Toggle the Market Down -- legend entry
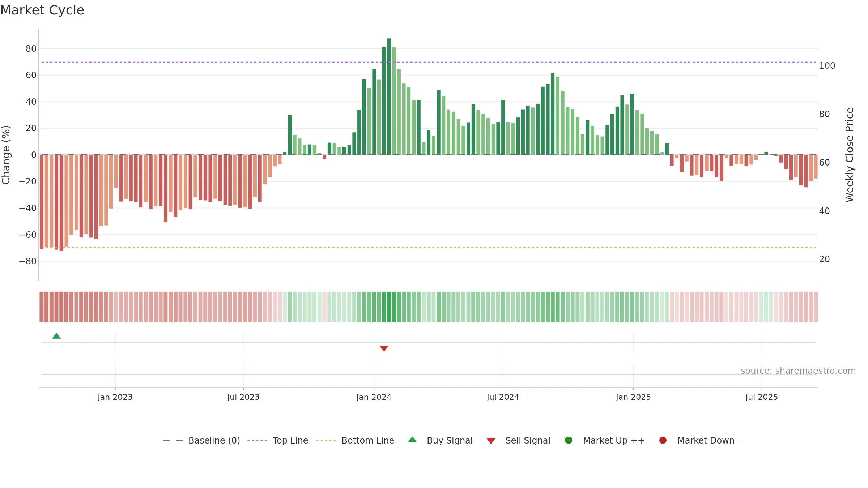Viewport: 868px width, 488px height. click(x=701, y=440)
